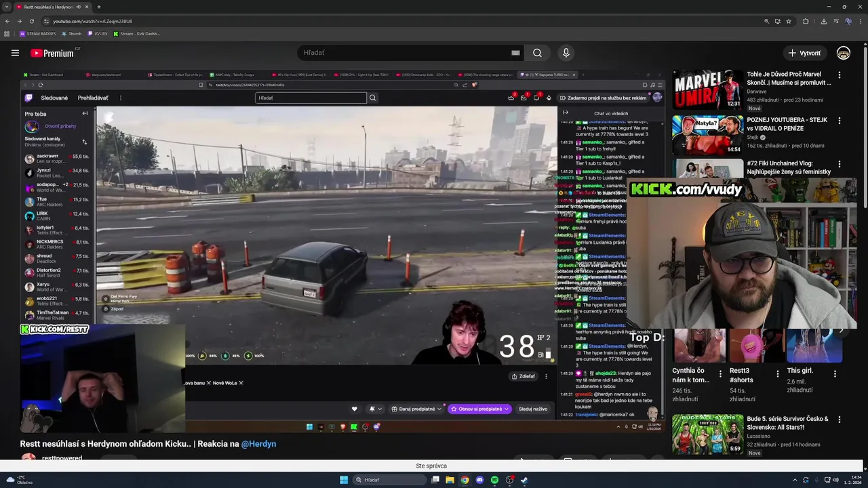Viewport: 868px width, 488px height.
Task: Click the YouTube search magnifier button
Action: 537,53
